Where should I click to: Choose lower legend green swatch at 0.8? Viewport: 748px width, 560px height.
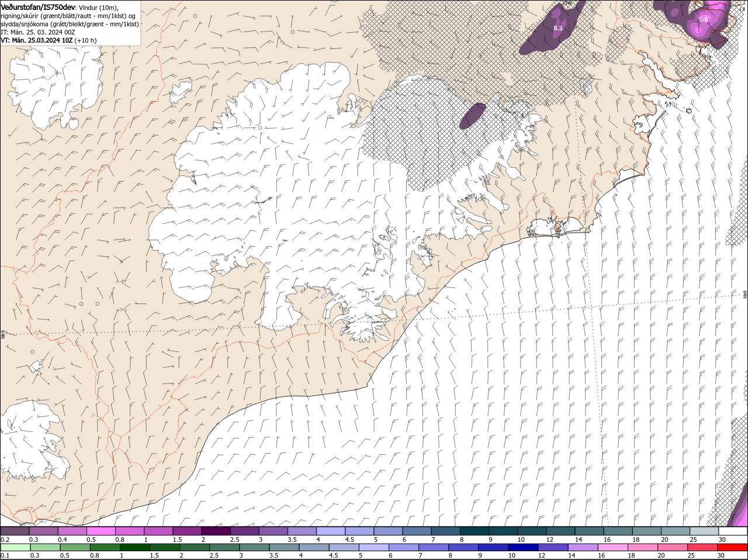(105, 547)
